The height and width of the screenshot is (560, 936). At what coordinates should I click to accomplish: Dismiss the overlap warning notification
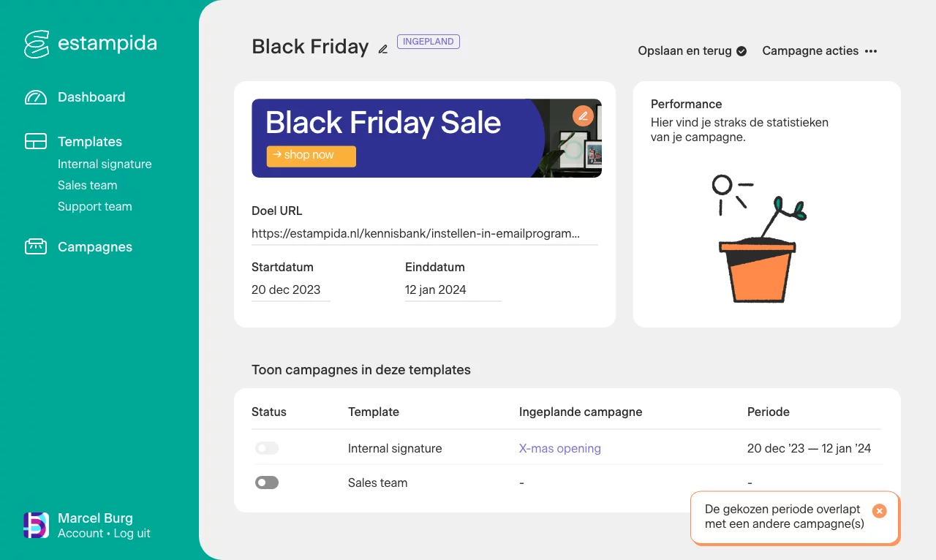[880, 511]
